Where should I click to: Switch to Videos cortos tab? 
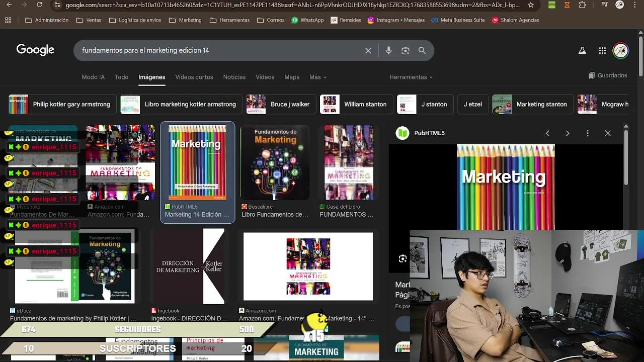(194, 77)
